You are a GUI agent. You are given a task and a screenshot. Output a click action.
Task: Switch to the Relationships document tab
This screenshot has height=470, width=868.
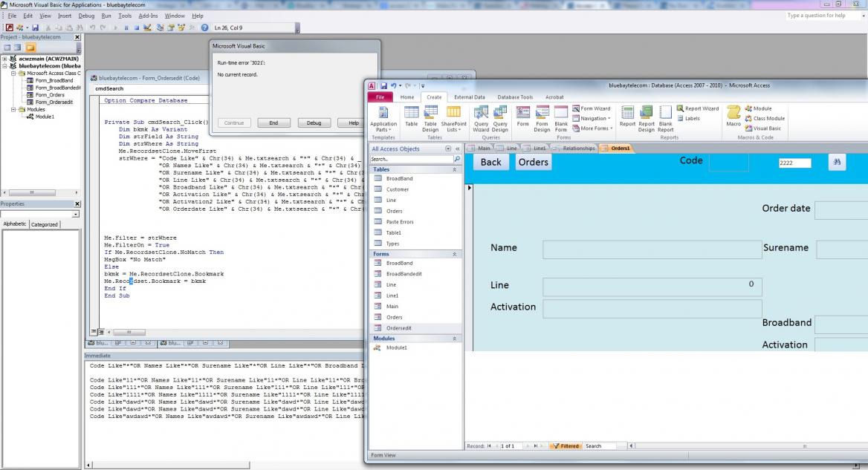click(x=574, y=148)
